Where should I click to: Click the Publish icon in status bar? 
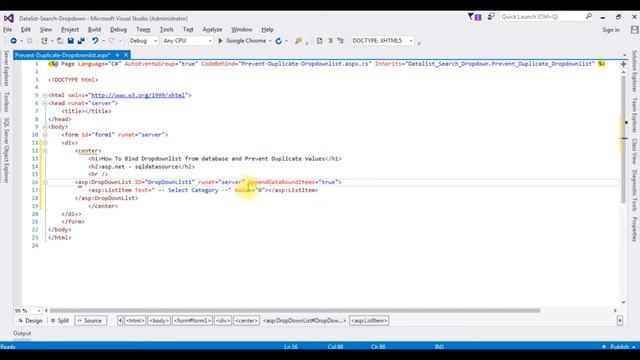pos(604,347)
